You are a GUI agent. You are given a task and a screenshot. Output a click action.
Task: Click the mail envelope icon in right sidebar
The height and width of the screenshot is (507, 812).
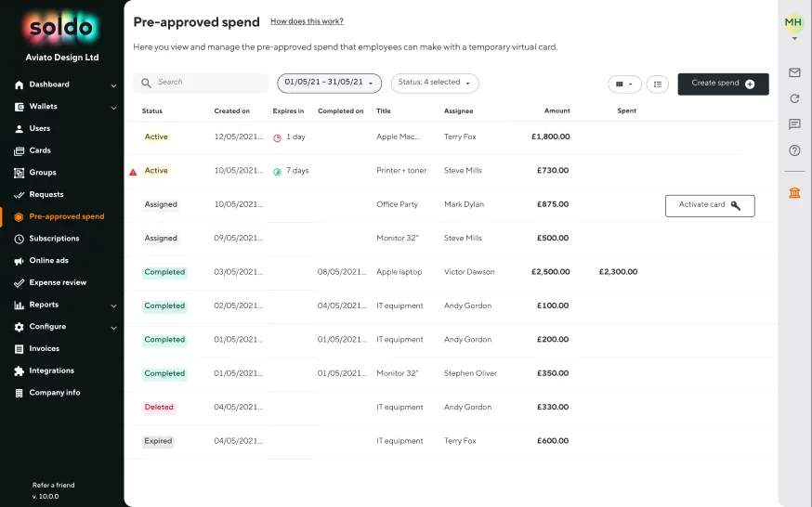(794, 72)
